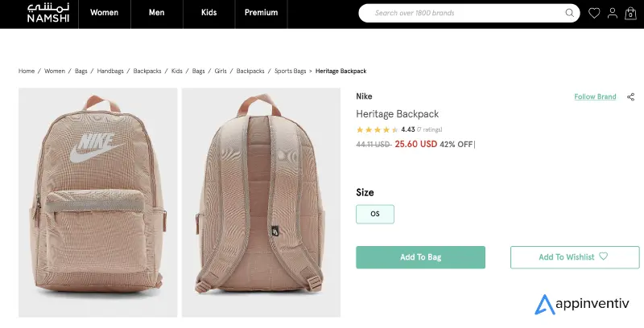
Task: Open the shopping bag icon
Action: click(630, 13)
